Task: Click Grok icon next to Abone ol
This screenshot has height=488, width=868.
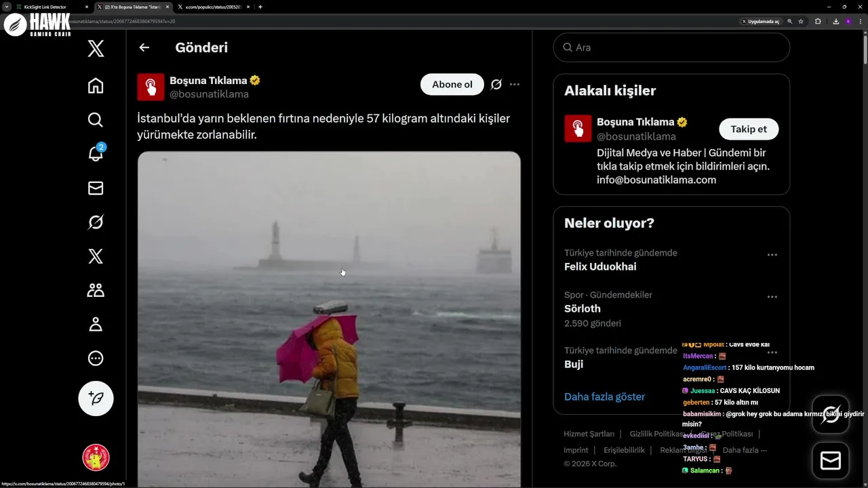Action: coord(496,85)
